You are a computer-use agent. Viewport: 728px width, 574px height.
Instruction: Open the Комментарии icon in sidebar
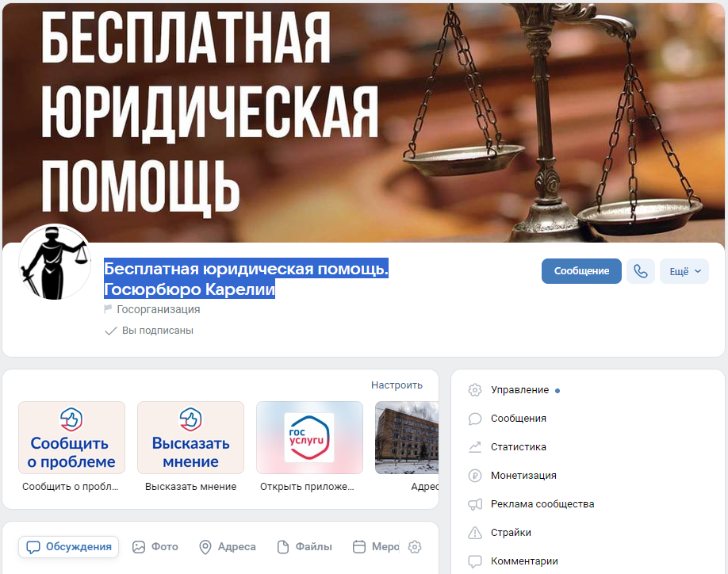[x=474, y=561]
